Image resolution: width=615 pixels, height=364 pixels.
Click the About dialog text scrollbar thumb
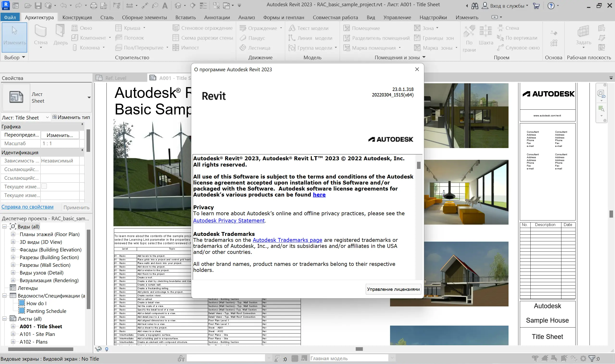click(x=418, y=165)
